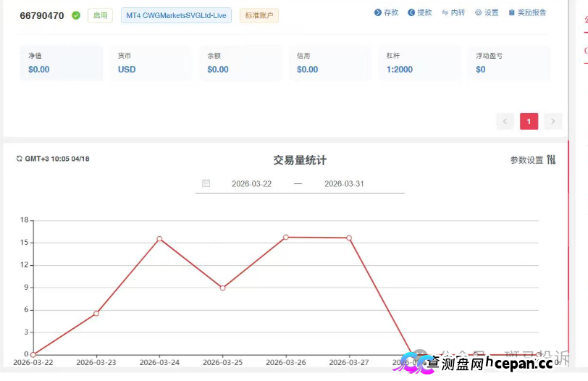Click the chart data point for 2026-03-22

click(x=33, y=354)
